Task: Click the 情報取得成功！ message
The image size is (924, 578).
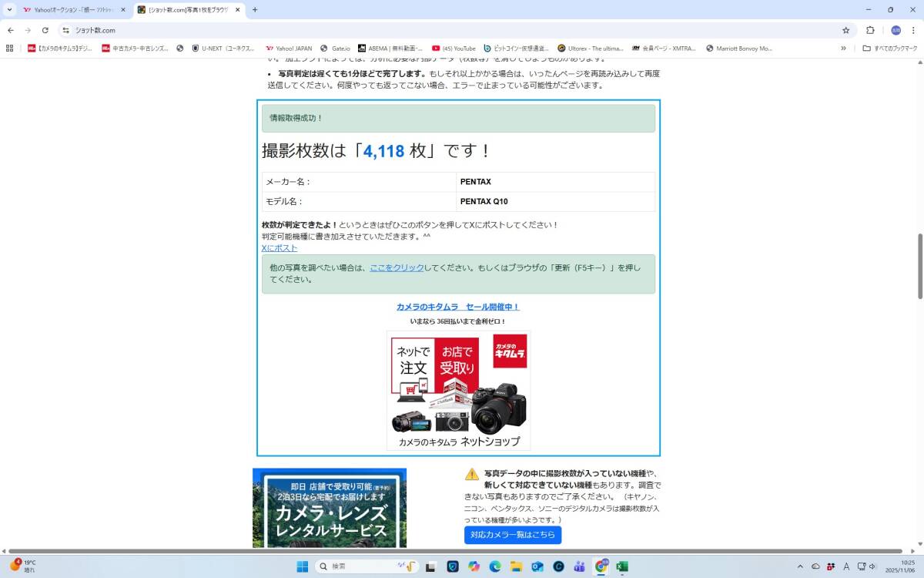Action: (458, 118)
